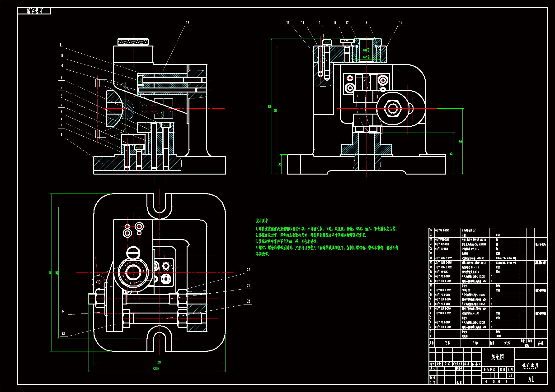Select the 备注 column header
555x392 pixels.
pos(541,343)
